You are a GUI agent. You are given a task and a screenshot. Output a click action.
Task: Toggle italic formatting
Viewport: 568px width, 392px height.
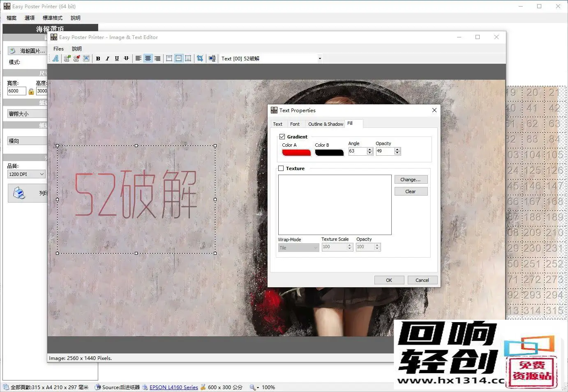[x=107, y=58]
